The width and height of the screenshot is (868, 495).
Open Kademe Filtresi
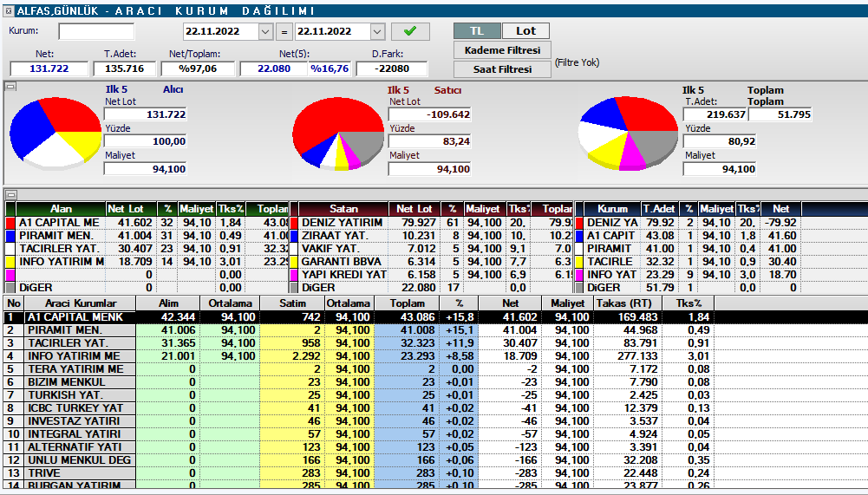click(x=502, y=50)
